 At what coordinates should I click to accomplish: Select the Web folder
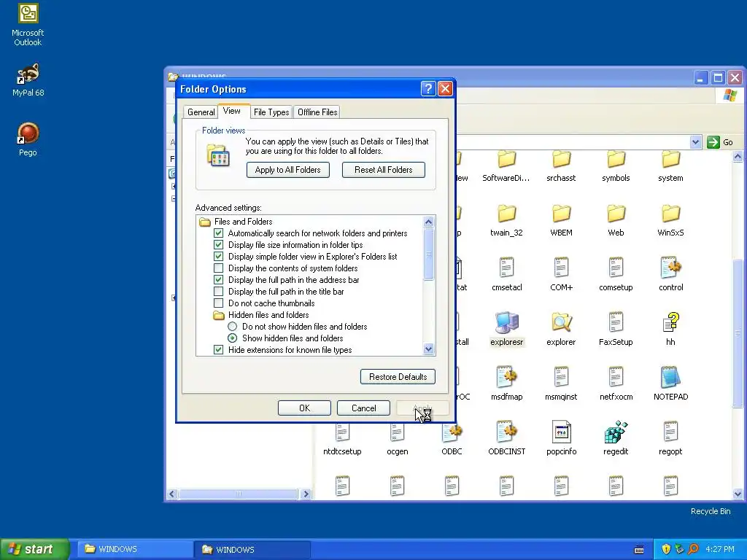(616, 220)
